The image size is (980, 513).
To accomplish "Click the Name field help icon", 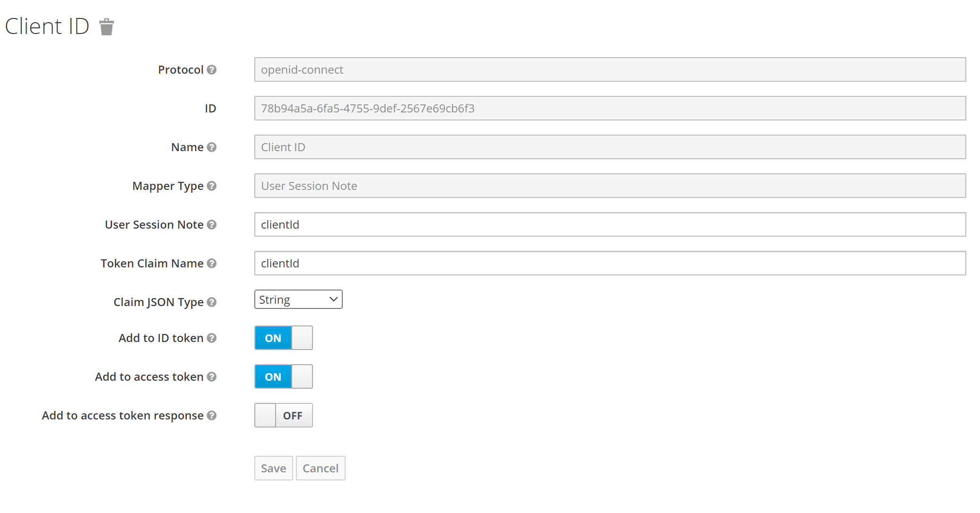I will click(213, 147).
